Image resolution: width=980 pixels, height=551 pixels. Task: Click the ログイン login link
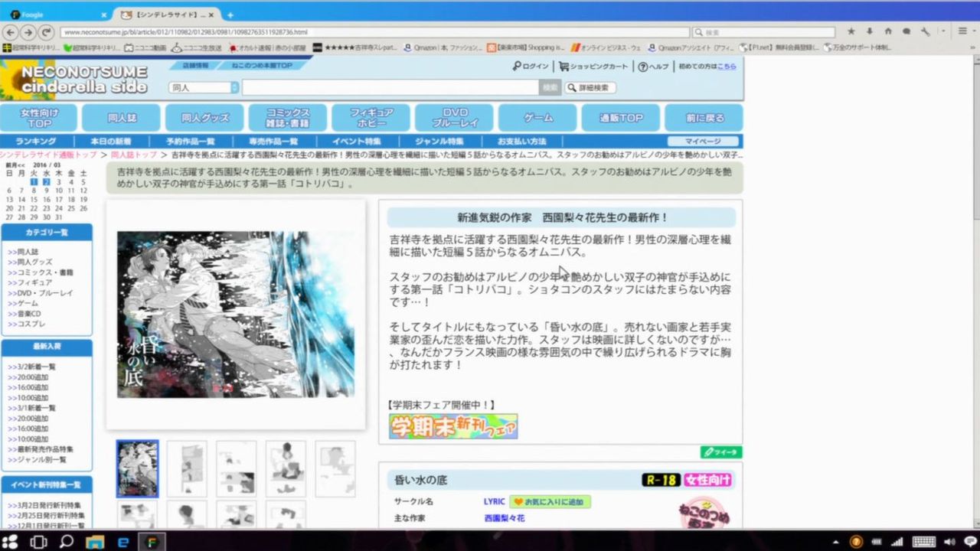point(531,67)
